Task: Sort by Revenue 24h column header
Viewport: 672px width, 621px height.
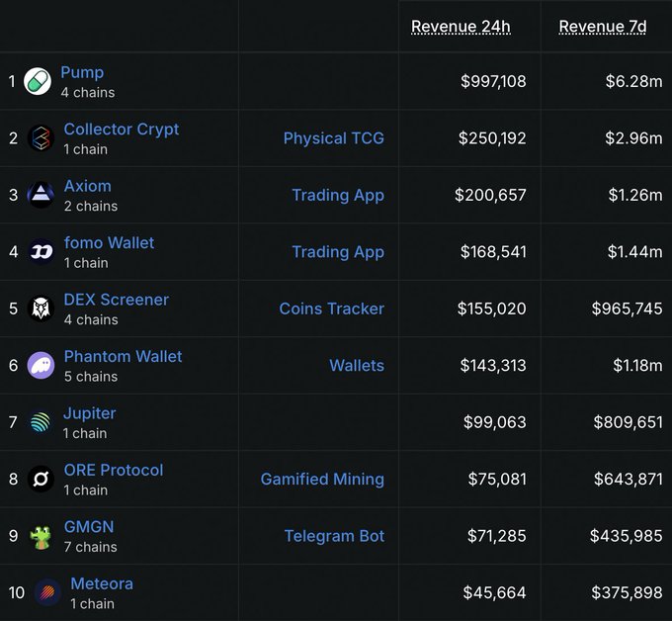Action: point(461,27)
